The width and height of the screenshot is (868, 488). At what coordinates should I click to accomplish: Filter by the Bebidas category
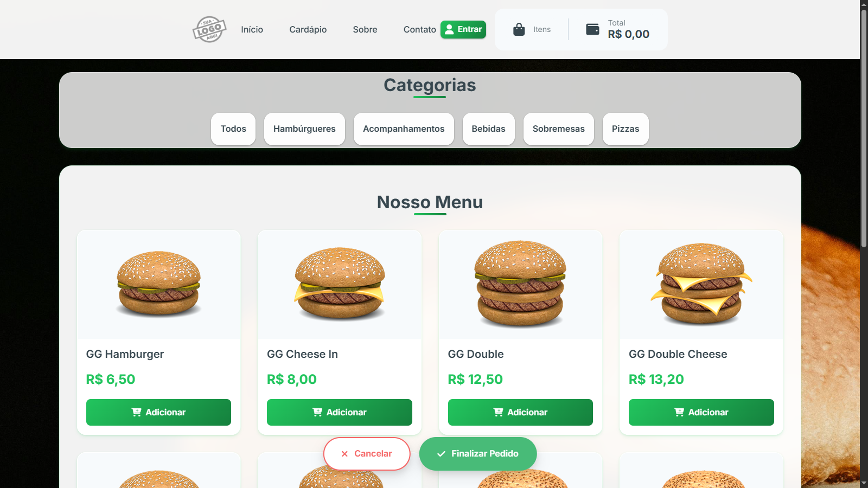[489, 129]
